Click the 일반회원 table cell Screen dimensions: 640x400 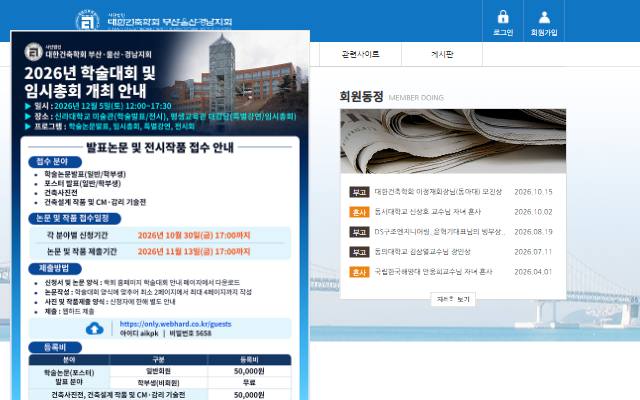click(x=158, y=371)
